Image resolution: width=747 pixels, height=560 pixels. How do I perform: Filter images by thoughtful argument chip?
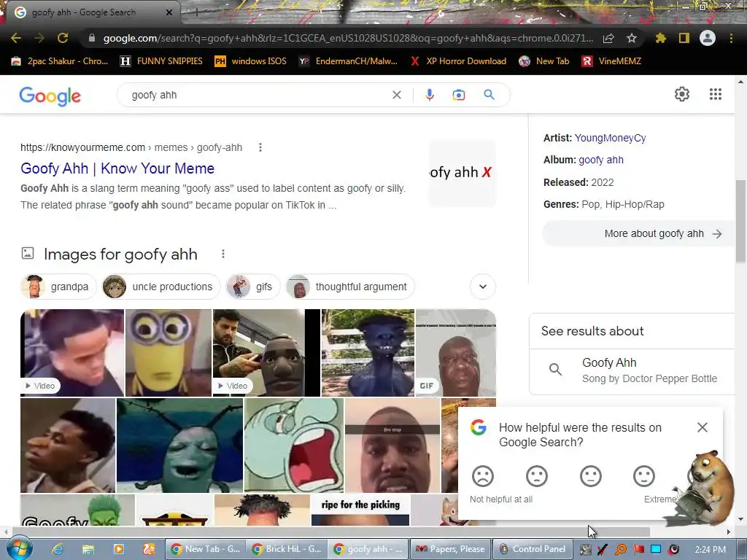click(x=349, y=287)
